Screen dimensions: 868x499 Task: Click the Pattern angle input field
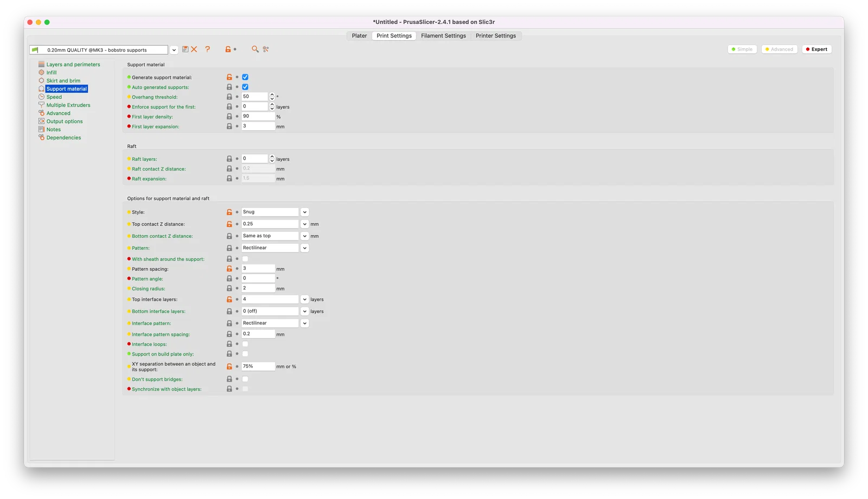click(258, 279)
